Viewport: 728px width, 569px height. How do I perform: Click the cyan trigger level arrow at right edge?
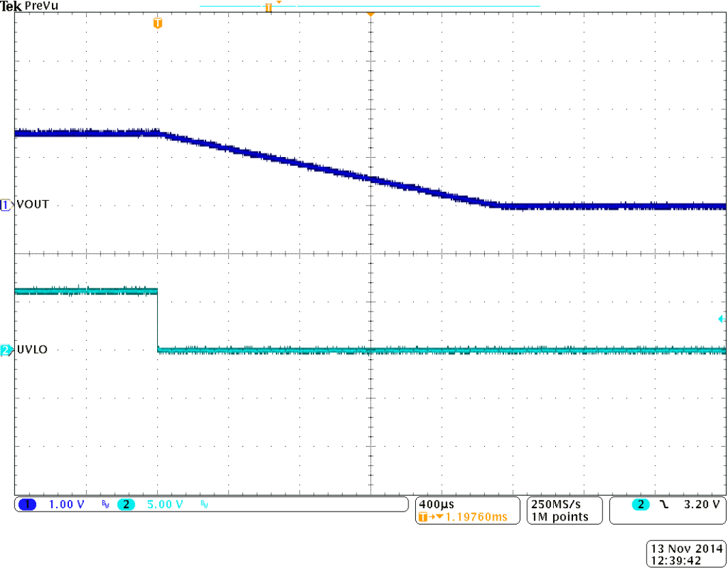click(x=720, y=319)
